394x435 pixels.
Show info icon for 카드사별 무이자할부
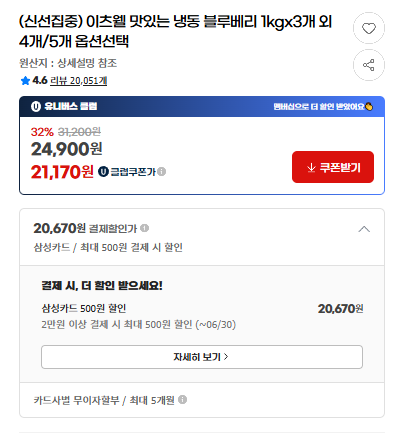(x=182, y=399)
